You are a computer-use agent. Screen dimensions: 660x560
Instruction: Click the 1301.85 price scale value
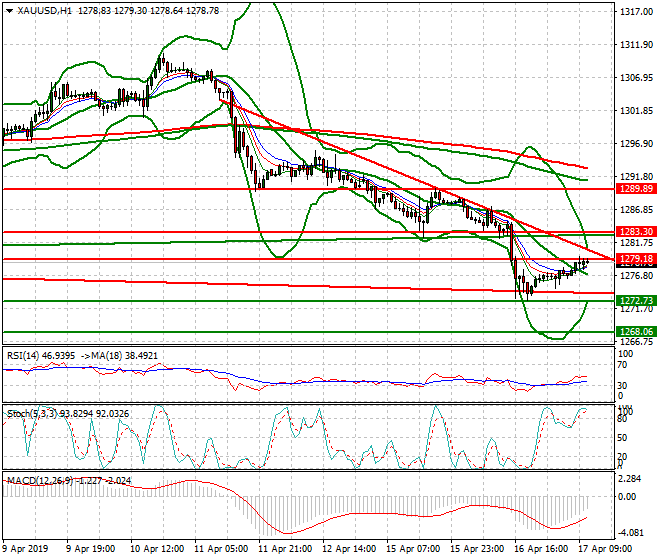637,111
